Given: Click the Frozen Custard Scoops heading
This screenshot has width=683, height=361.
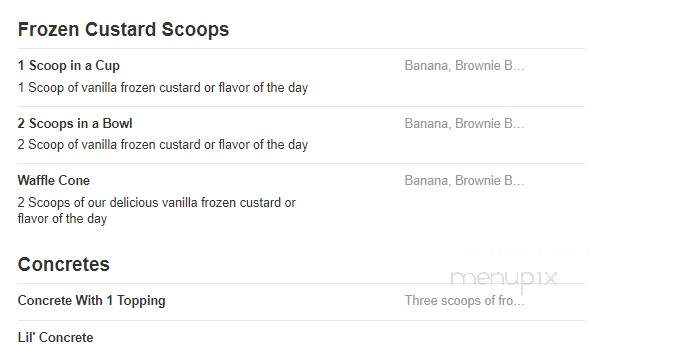Looking at the screenshot, I should (x=123, y=30).
